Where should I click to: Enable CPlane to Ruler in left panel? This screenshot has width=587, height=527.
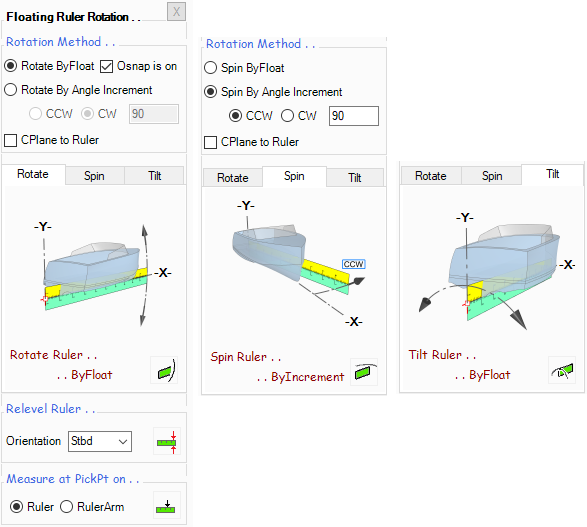[10, 140]
